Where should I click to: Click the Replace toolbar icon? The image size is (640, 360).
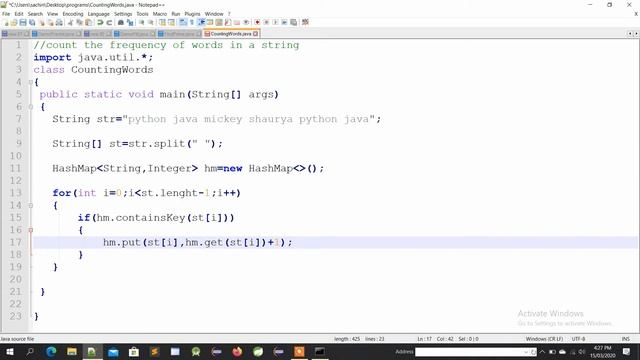[x=130, y=22]
